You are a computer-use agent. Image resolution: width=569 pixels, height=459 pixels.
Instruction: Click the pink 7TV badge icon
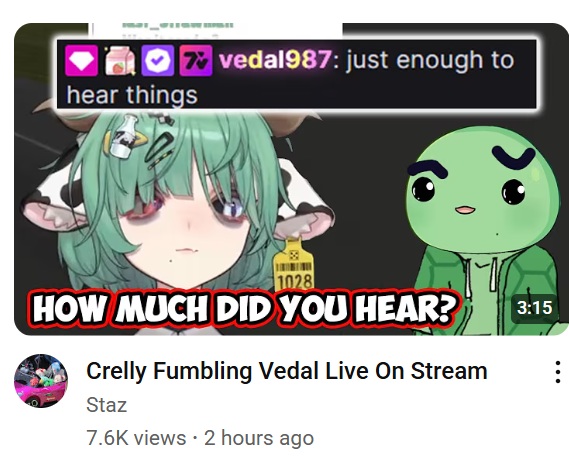point(196,61)
